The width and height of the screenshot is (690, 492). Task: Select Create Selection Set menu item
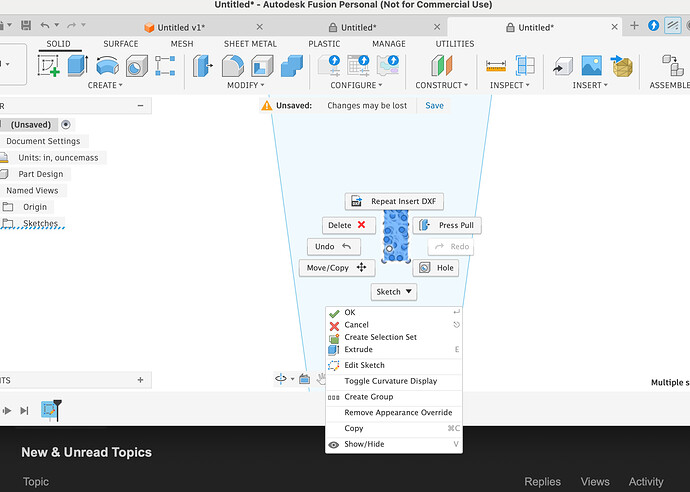394,337
